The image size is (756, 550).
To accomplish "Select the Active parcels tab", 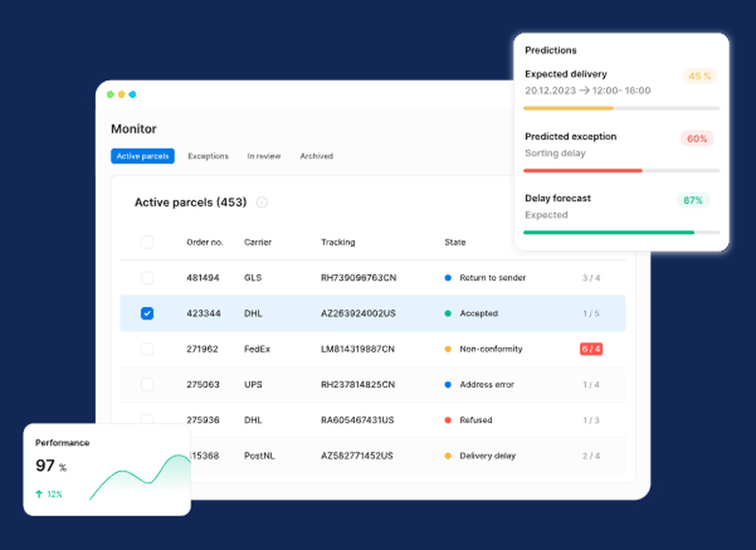I will pyautogui.click(x=142, y=156).
